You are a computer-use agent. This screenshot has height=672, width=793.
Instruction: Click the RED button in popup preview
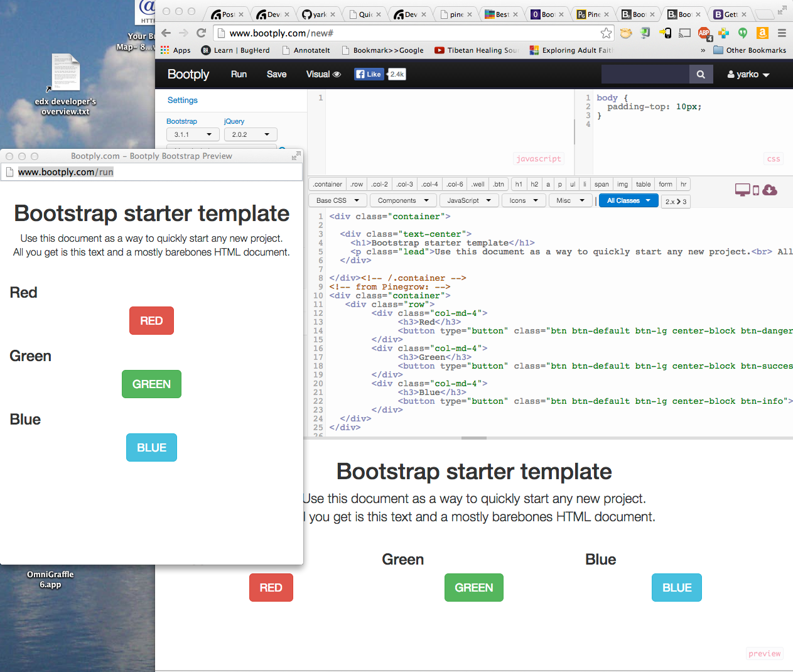(x=151, y=321)
